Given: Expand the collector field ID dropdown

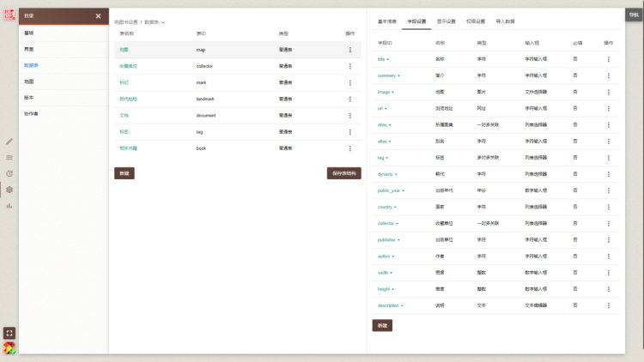Looking at the screenshot, I should pos(398,224).
